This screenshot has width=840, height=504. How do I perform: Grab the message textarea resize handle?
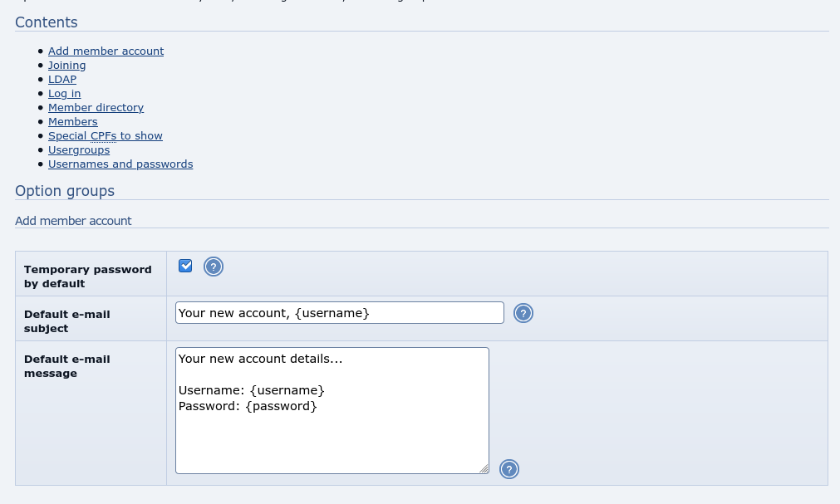click(484, 468)
